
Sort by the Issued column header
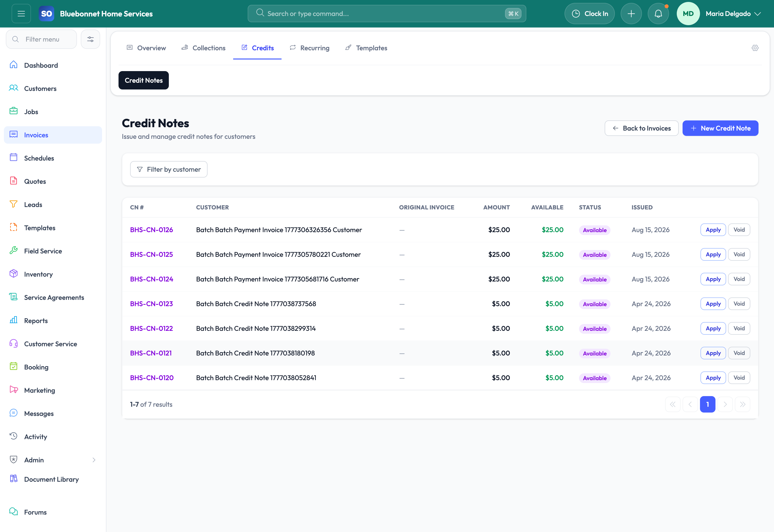point(642,207)
